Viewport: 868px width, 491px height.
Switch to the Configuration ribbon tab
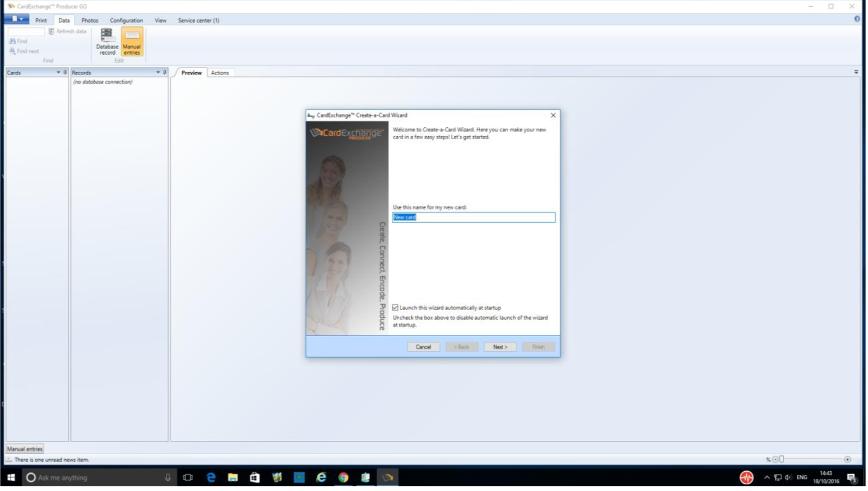(126, 20)
